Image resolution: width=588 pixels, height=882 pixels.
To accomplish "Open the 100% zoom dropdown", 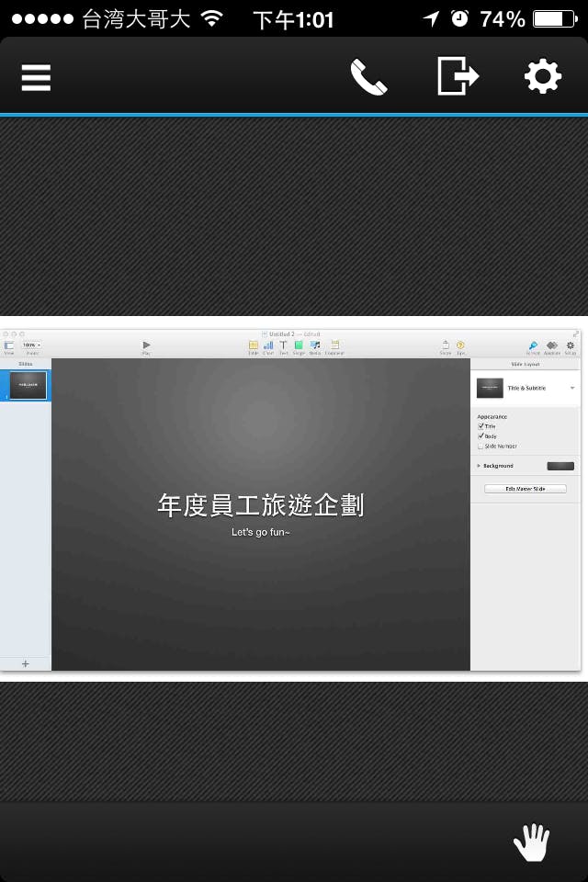I will [31, 345].
